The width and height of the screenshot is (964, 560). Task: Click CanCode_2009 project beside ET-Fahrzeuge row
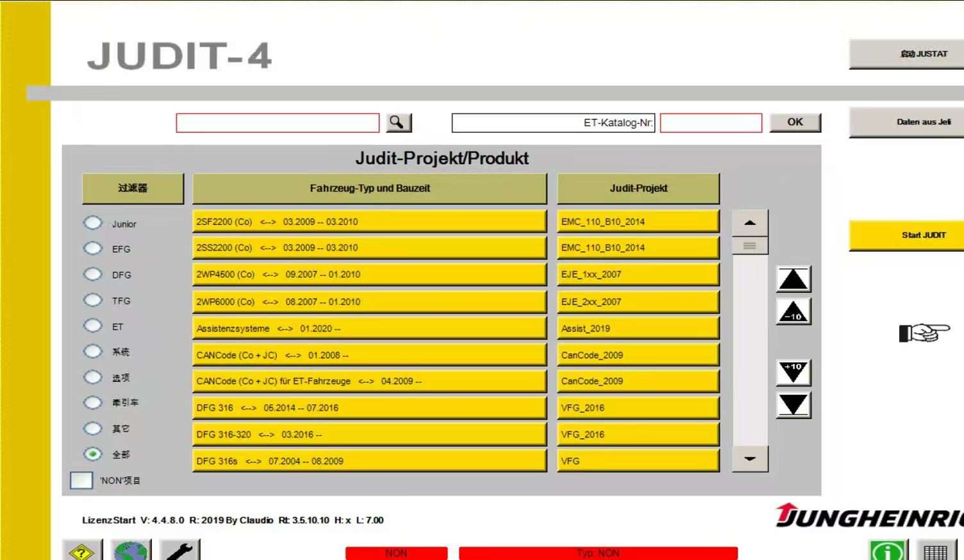tap(638, 381)
